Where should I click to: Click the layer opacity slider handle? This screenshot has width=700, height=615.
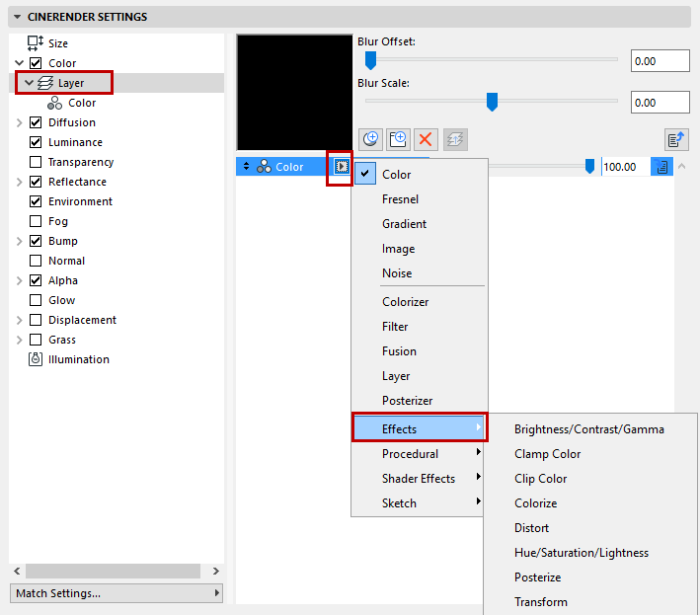click(589, 167)
